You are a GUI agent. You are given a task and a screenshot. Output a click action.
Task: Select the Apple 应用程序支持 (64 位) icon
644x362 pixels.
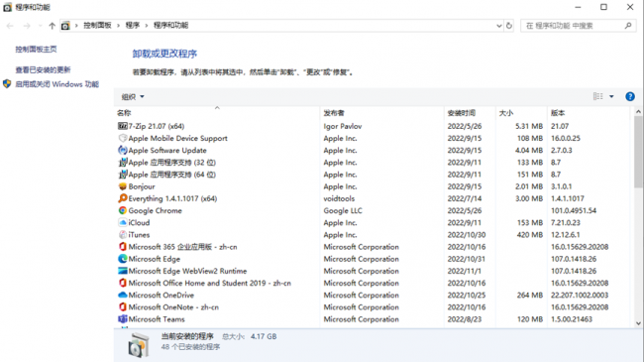coord(123,175)
